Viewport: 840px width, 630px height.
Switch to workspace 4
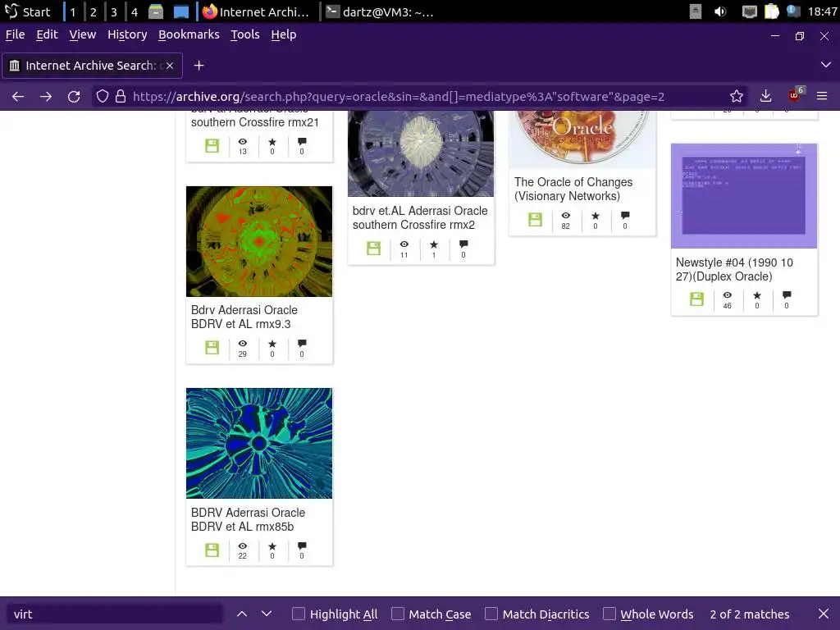(134, 11)
